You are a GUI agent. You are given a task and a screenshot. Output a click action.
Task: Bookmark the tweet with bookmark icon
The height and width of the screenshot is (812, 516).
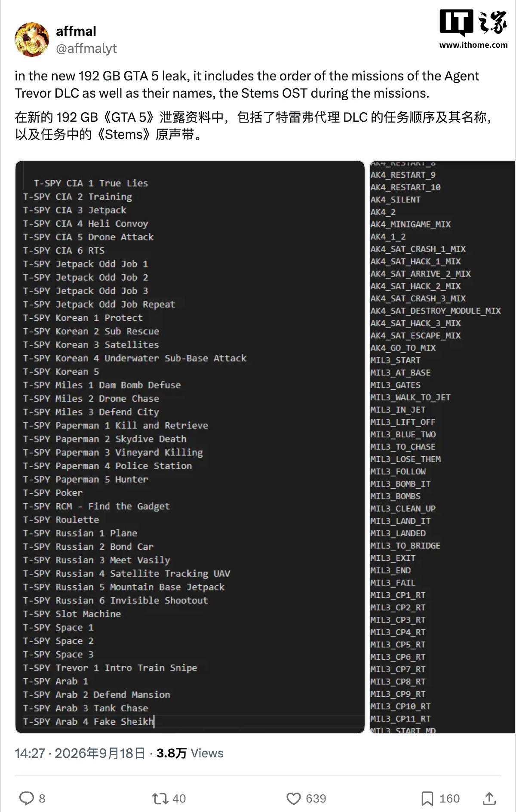click(x=427, y=799)
